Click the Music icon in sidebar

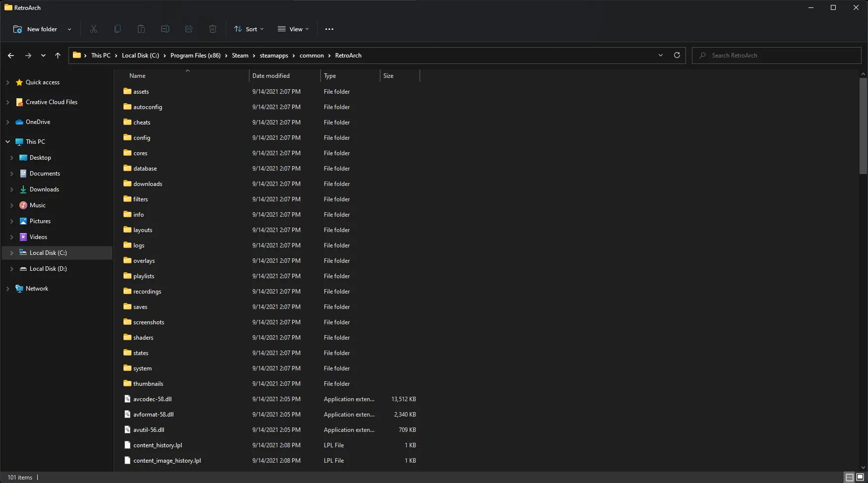coord(23,205)
